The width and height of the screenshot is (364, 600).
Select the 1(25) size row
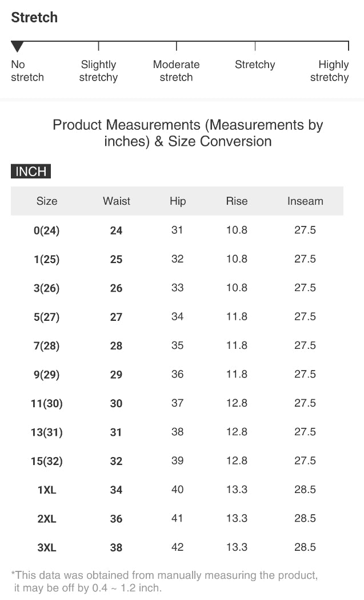[x=47, y=259]
